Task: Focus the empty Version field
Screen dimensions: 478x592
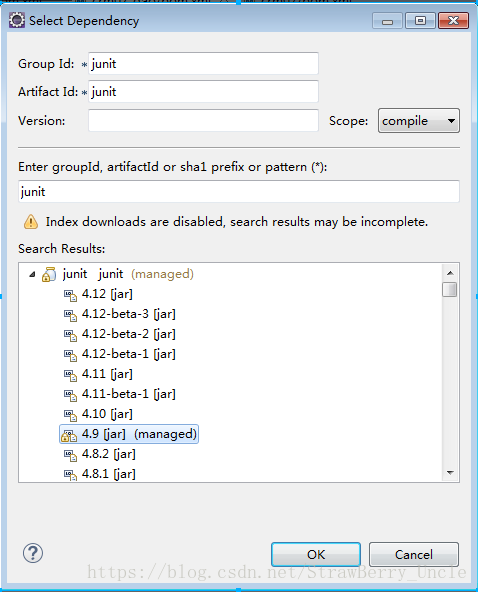Action: (203, 120)
